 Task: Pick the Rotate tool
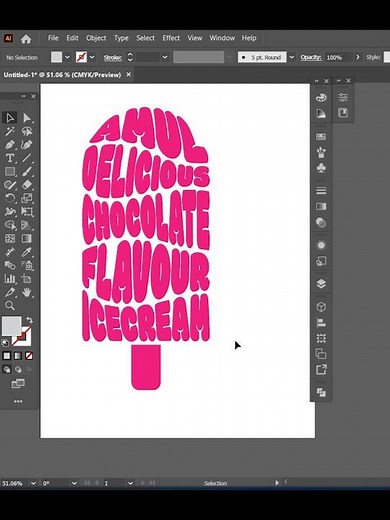point(10,198)
